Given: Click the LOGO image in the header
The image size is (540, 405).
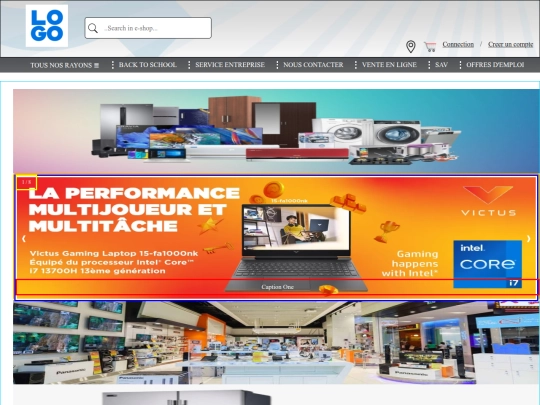Looking at the screenshot, I should [47, 26].
